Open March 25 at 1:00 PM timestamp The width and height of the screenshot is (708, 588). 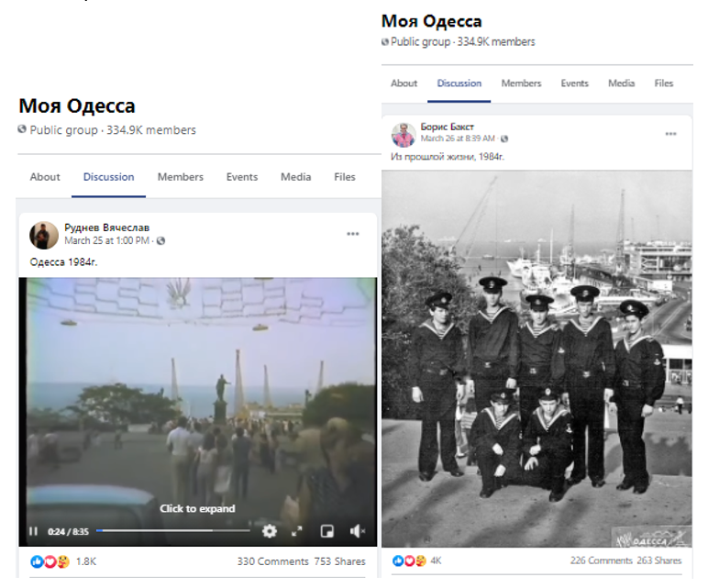click(x=106, y=240)
